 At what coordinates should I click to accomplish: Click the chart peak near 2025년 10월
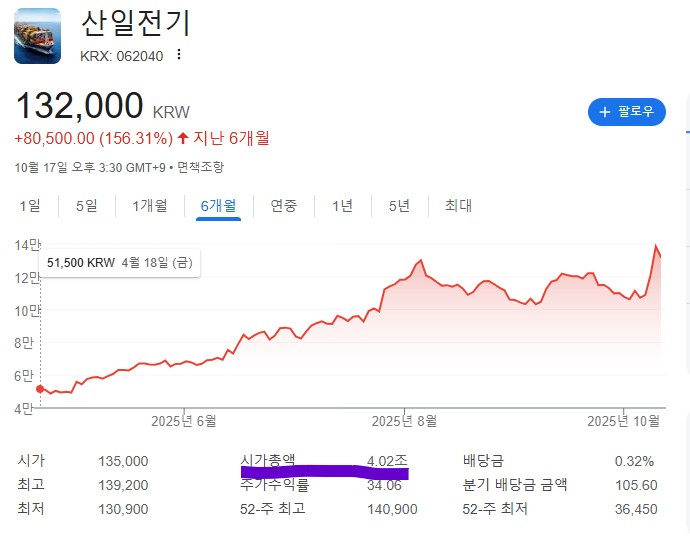[656, 246]
